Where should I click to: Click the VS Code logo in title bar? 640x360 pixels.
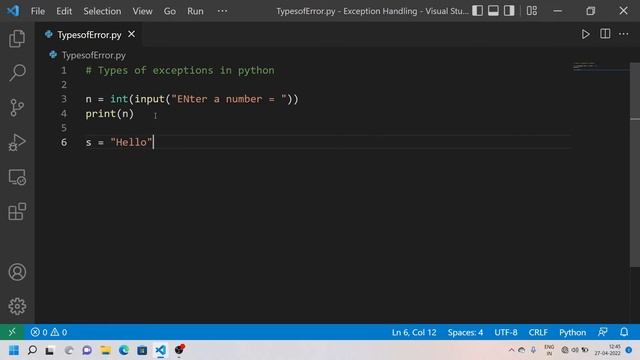[x=13, y=11]
